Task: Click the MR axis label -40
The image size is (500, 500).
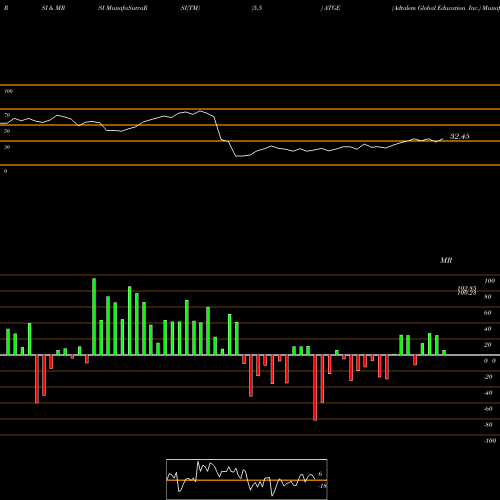Action: [488, 393]
